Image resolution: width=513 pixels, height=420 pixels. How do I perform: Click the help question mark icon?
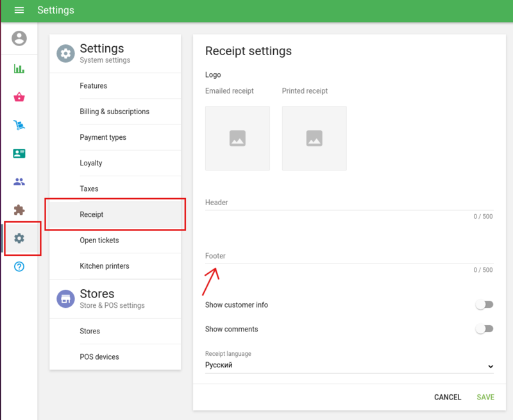click(19, 266)
